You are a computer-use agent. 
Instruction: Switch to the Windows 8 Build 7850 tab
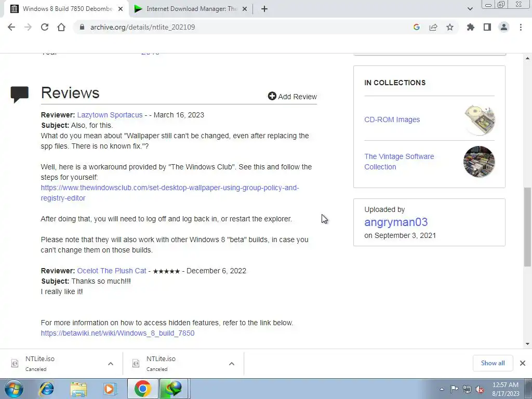pyautogui.click(x=67, y=9)
